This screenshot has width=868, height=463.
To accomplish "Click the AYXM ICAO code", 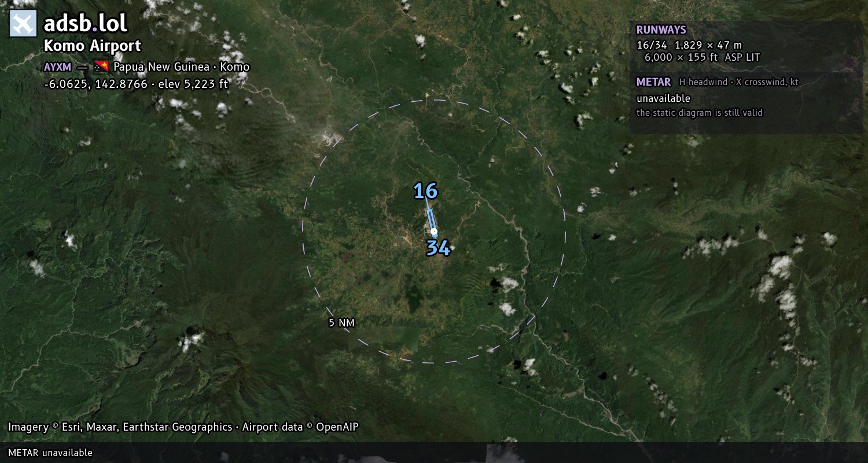I will click(57, 67).
